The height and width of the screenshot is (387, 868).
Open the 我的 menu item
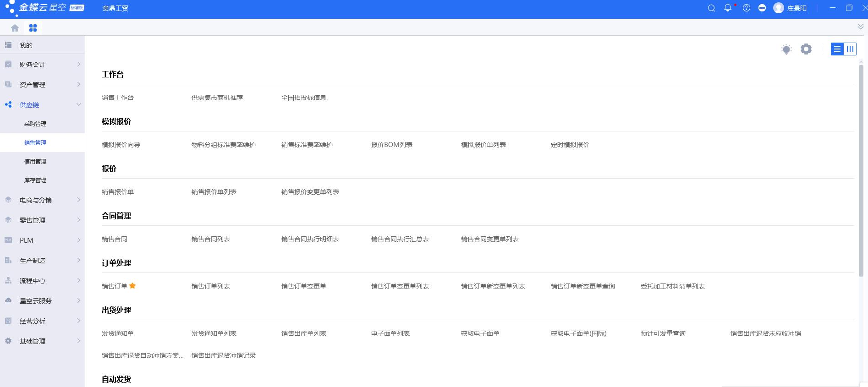pyautogui.click(x=26, y=45)
